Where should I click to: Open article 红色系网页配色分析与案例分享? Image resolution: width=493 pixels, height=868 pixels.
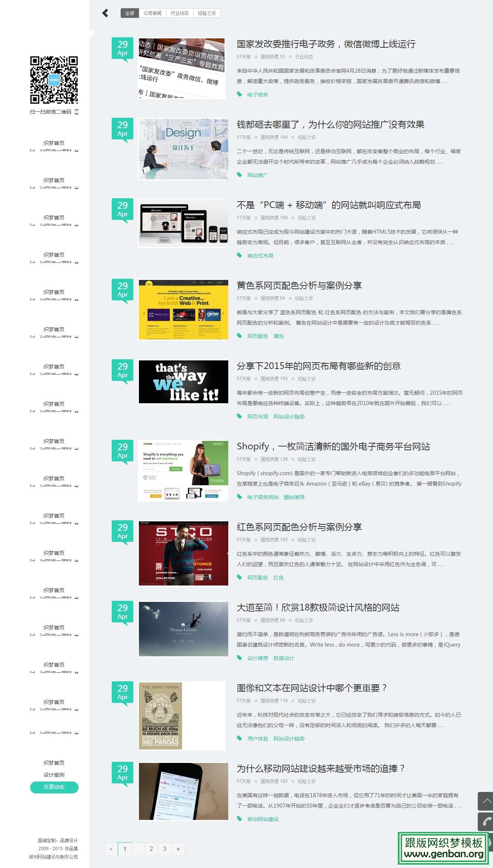299,527
